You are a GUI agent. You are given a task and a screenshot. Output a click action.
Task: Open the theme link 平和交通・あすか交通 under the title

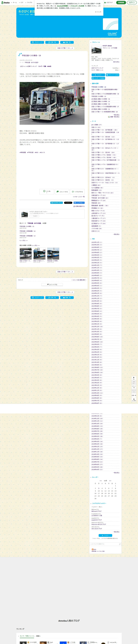[32, 62]
